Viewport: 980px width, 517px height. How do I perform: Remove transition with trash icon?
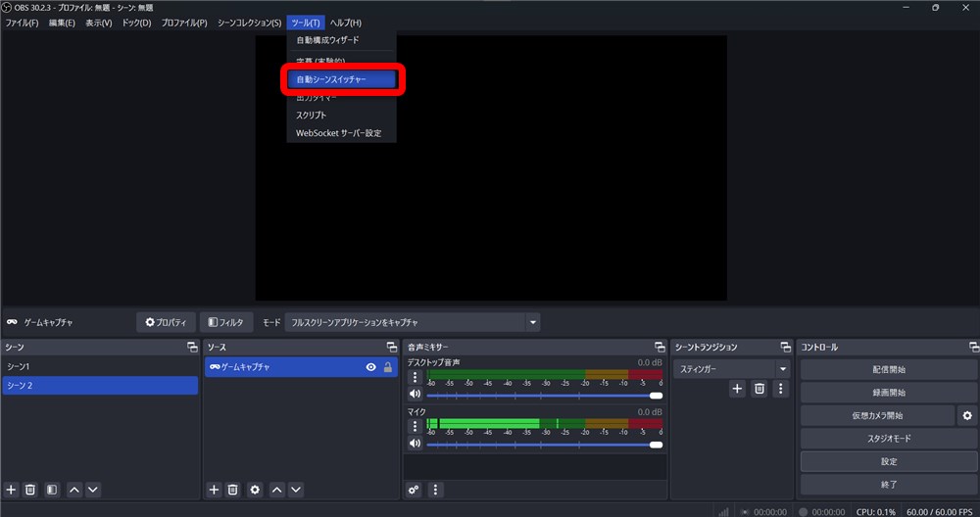tap(759, 389)
